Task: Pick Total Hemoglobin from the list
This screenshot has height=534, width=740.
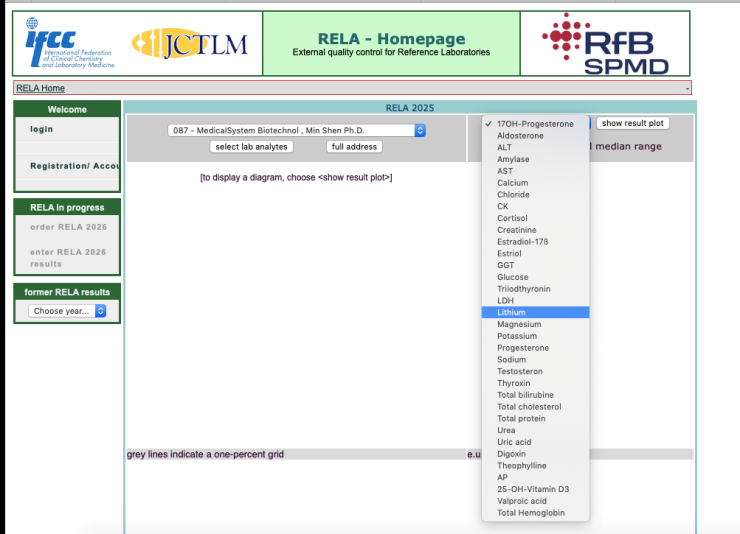Action: click(530, 513)
